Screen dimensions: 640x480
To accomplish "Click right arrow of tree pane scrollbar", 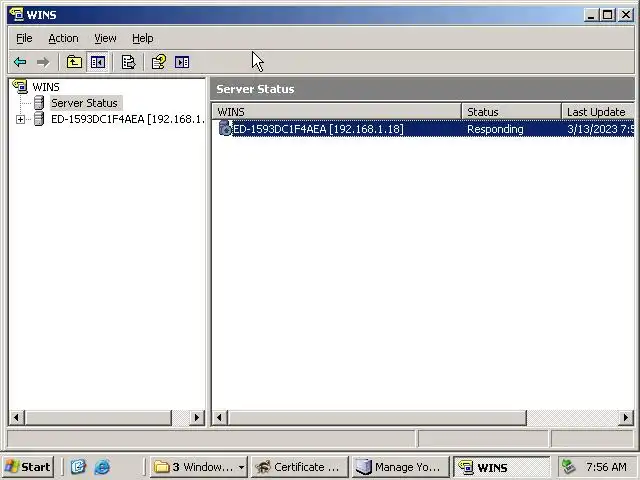I will pos(197,418).
